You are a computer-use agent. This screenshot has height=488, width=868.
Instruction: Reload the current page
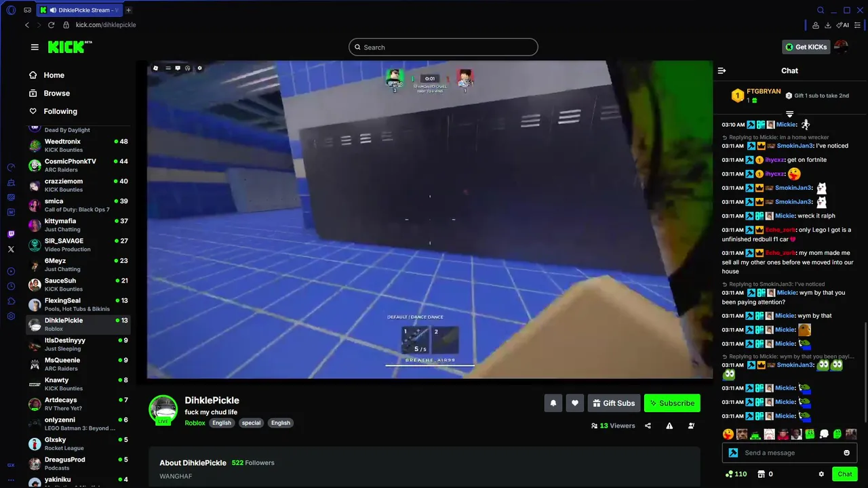[x=51, y=25]
